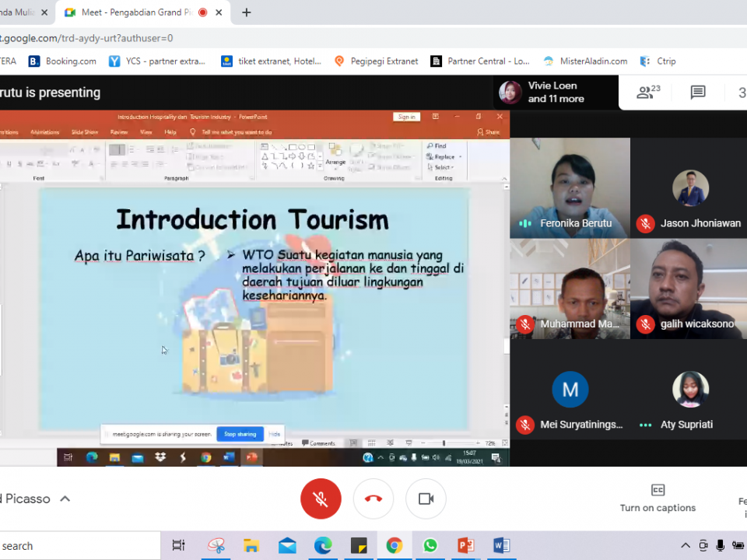Click Hide in the sharing notification bar
This screenshot has width=747, height=560.
point(275,434)
